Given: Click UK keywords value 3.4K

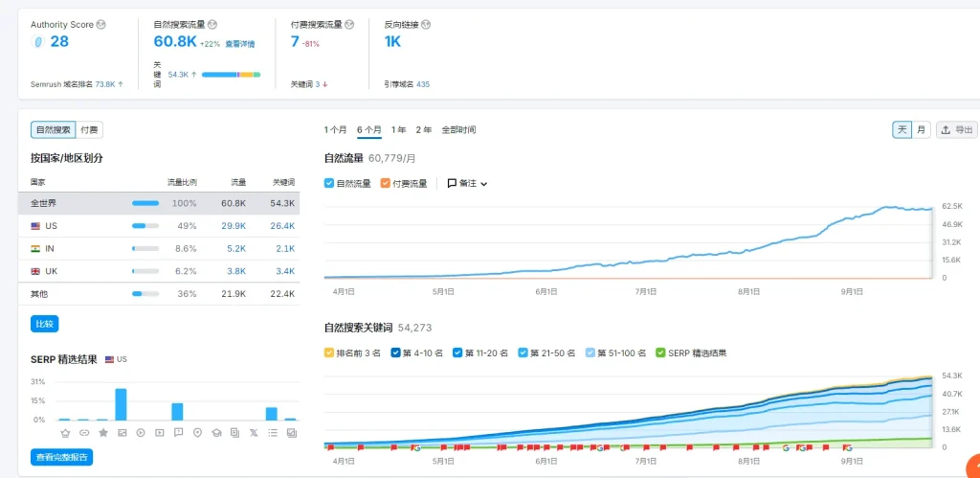Looking at the screenshot, I should (285, 271).
